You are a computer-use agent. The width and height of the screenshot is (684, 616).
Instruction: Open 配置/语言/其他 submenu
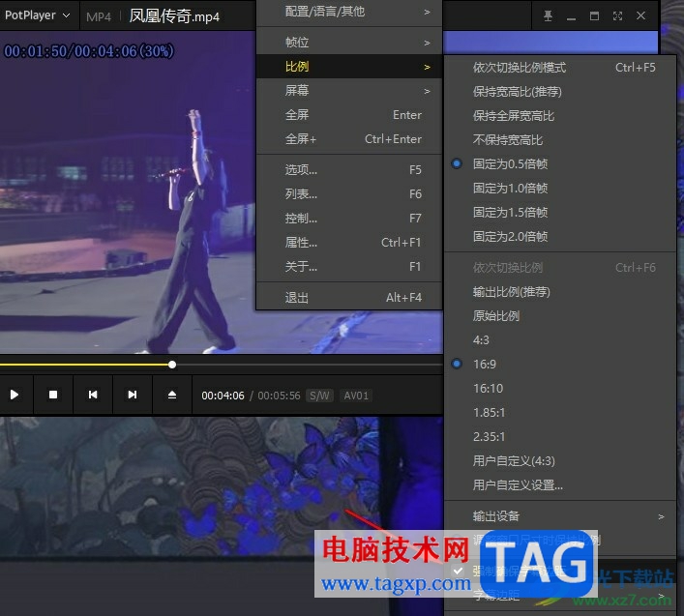tap(349, 12)
